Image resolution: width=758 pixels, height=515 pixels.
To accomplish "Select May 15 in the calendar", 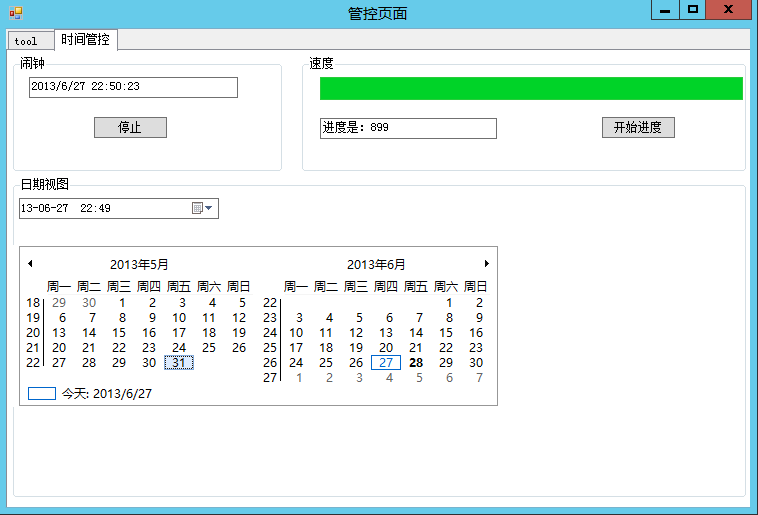I will (119, 333).
